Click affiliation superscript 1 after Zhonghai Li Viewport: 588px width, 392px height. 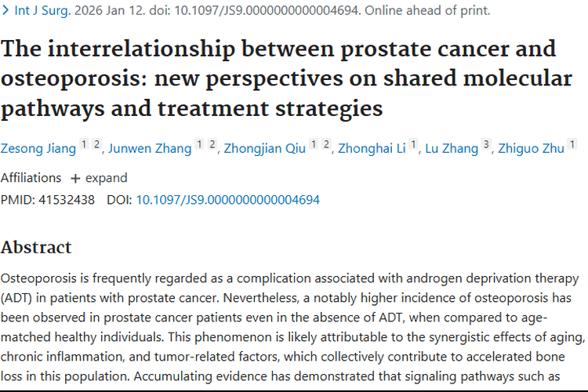click(412, 144)
